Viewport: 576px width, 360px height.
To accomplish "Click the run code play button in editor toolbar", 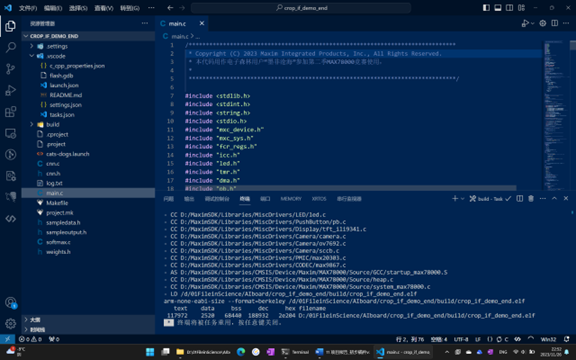I will (525, 24).
